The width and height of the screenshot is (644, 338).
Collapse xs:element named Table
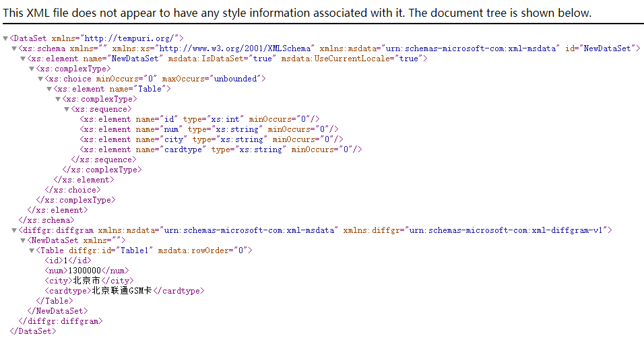49,90
